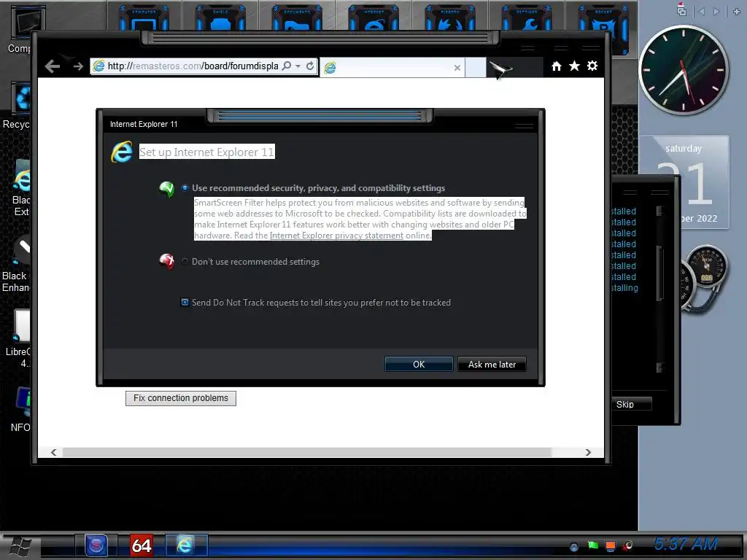This screenshot has height=560, width=747.
Task: Click the 5:37 AM taskbar clock
Action: (x=685, y=543)
